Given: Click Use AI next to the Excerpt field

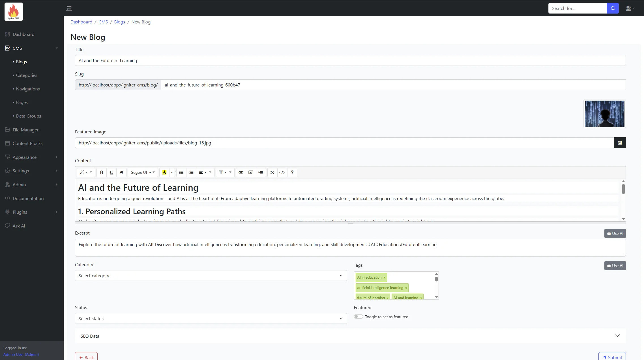Looking at the screenshot, I should tap(615, 233).
